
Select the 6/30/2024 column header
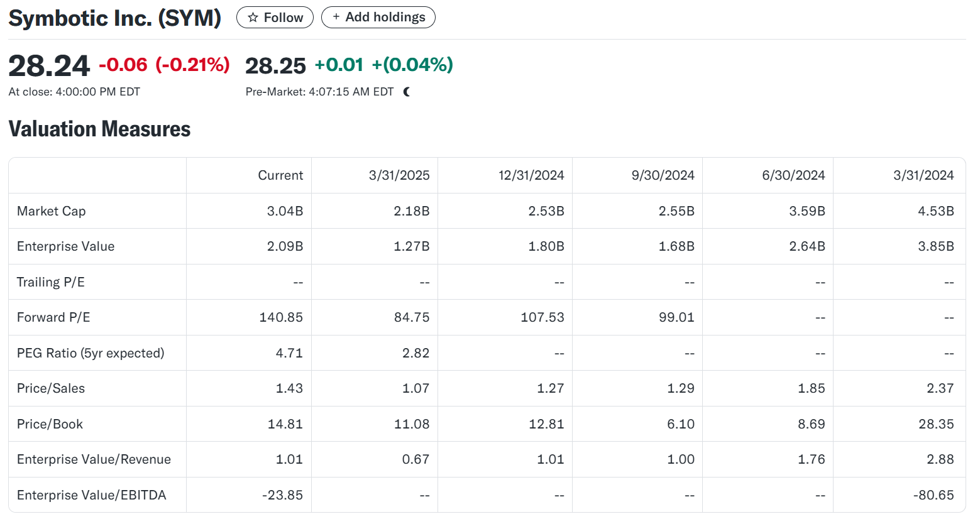[x=793, y=175]
